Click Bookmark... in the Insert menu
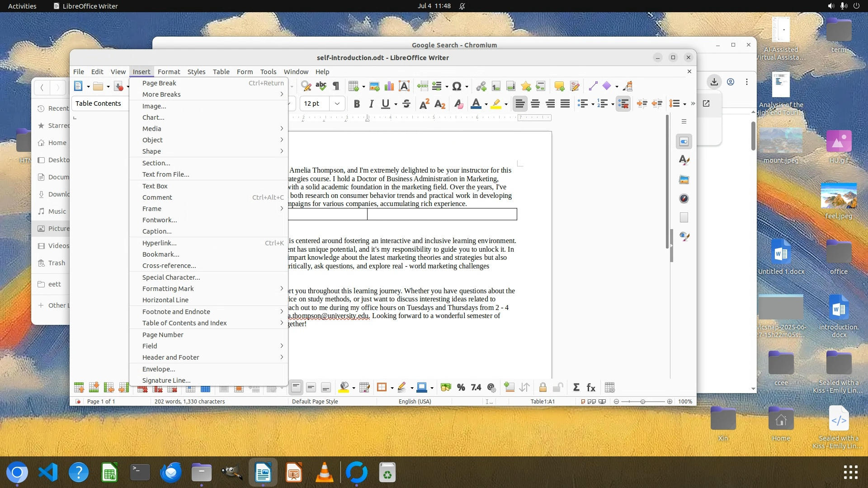 (x=160, y=254)
